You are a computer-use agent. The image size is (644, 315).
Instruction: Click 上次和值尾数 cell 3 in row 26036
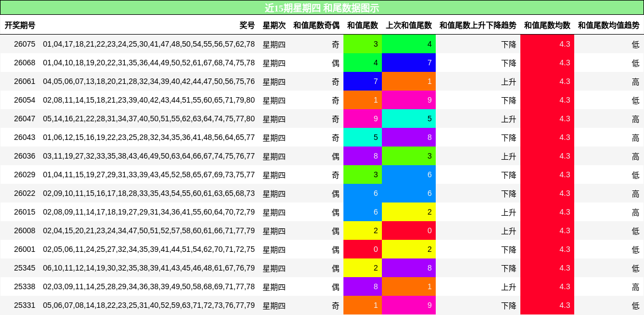tap(409, 156)
